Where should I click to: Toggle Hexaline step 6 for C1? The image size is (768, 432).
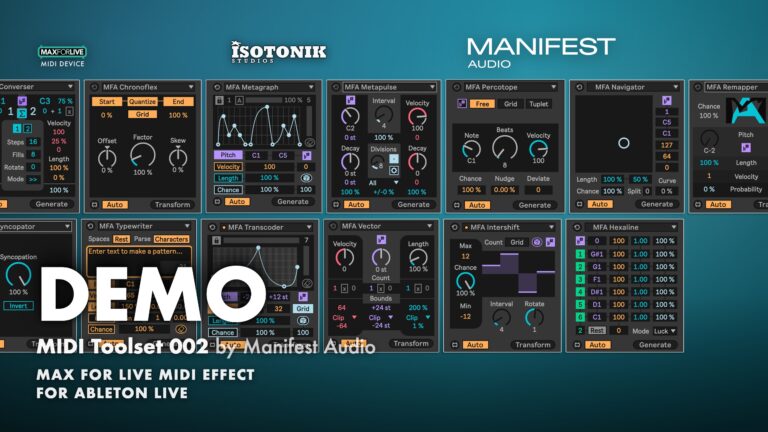(580, 317)
